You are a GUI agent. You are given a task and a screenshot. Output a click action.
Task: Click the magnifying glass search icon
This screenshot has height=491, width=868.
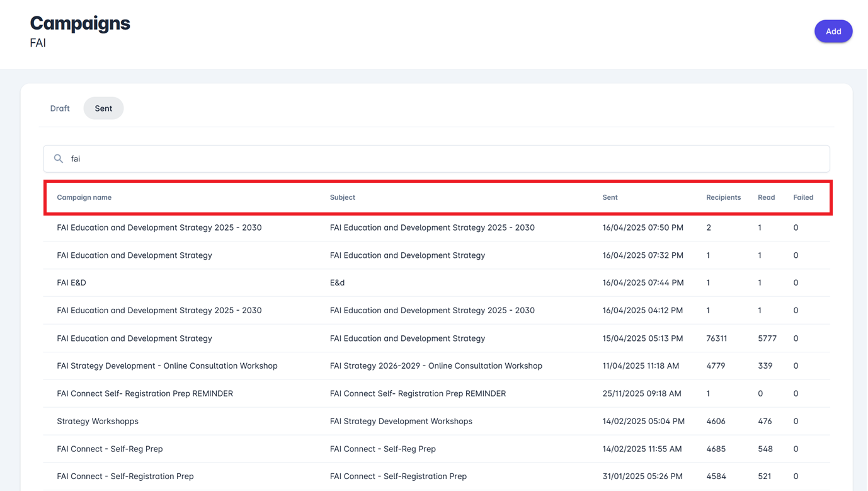[59, 159]
